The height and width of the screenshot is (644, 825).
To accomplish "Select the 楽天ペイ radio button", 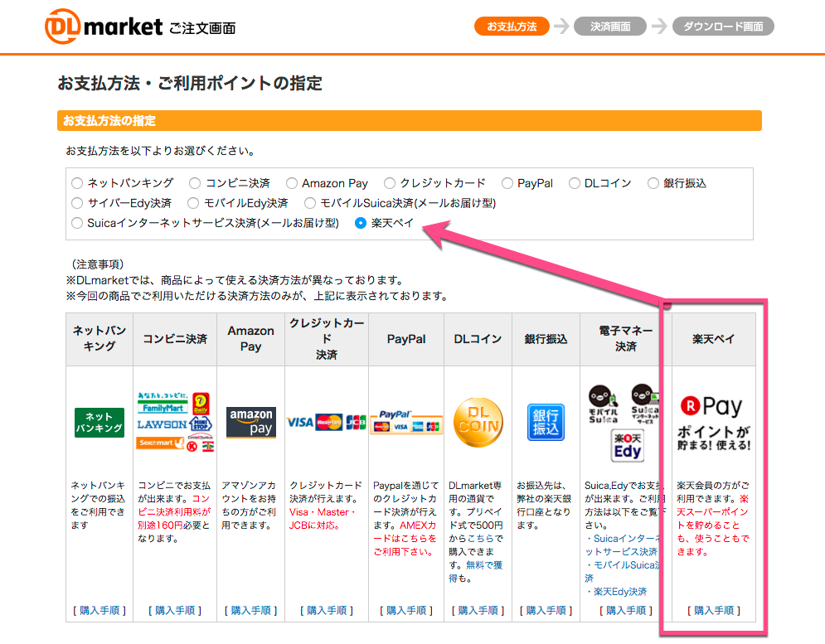I will tap(361, 223).
